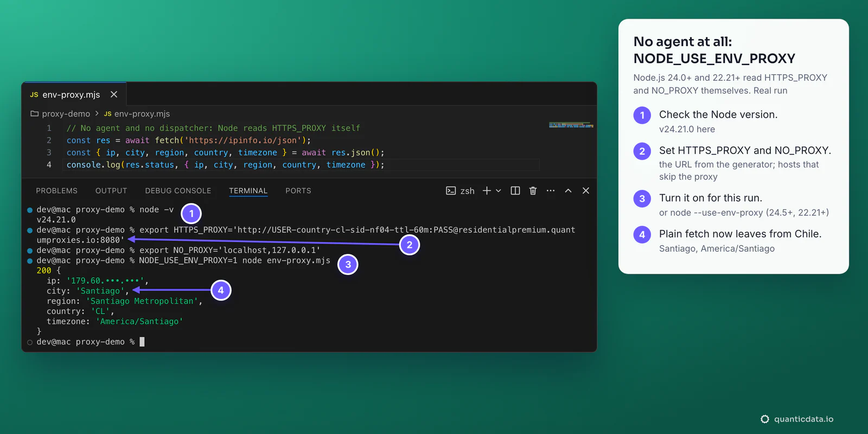Create a new terminal with plus icon

click(487, 190)
